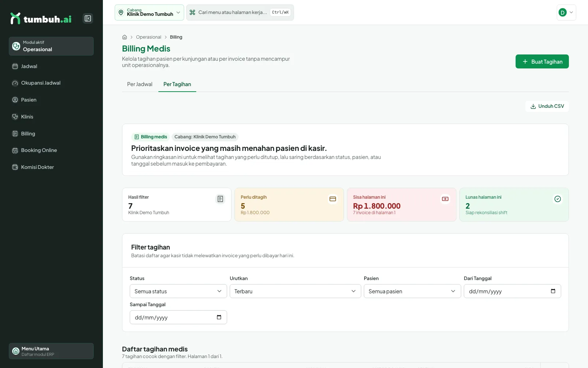Click the Pasien person icon

pyautogui.click(x=15, y=100)
